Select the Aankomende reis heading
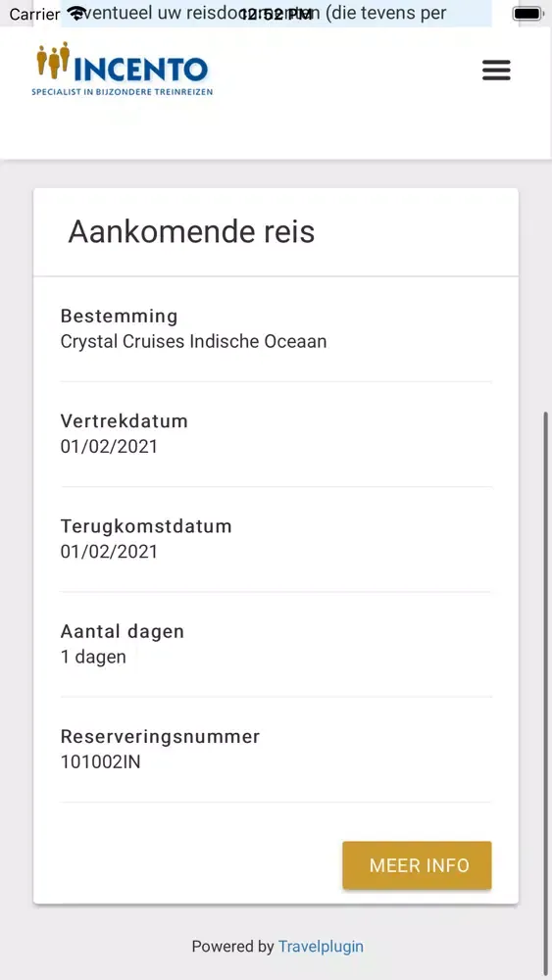552x980 pixels. [191, 232]
